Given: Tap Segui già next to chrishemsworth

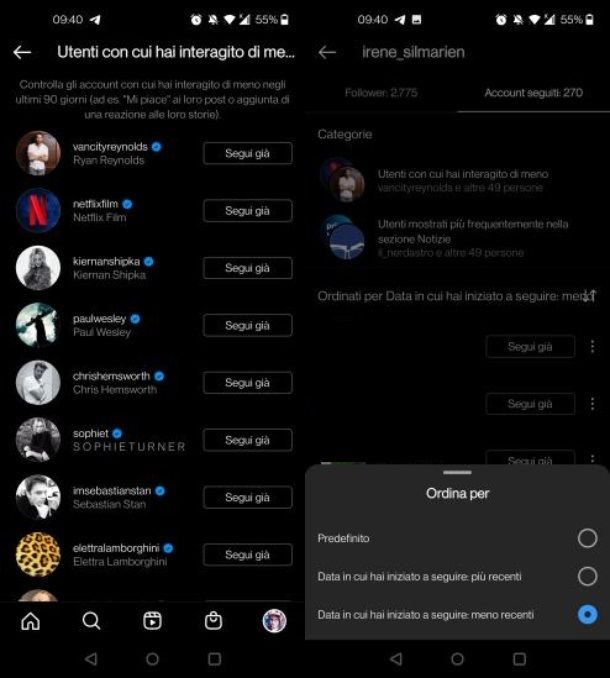Looking at the screenshot, I should 248,383.
